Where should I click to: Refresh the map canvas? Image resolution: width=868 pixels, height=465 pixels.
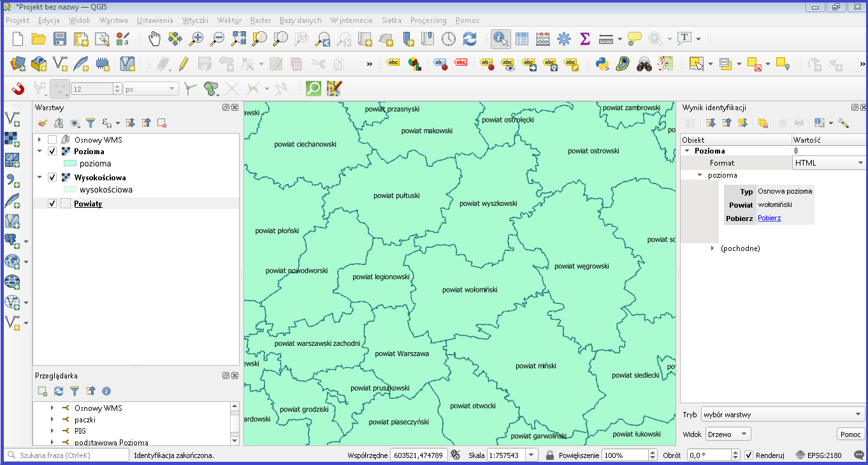pyautogui.click(x=470, y=39)
